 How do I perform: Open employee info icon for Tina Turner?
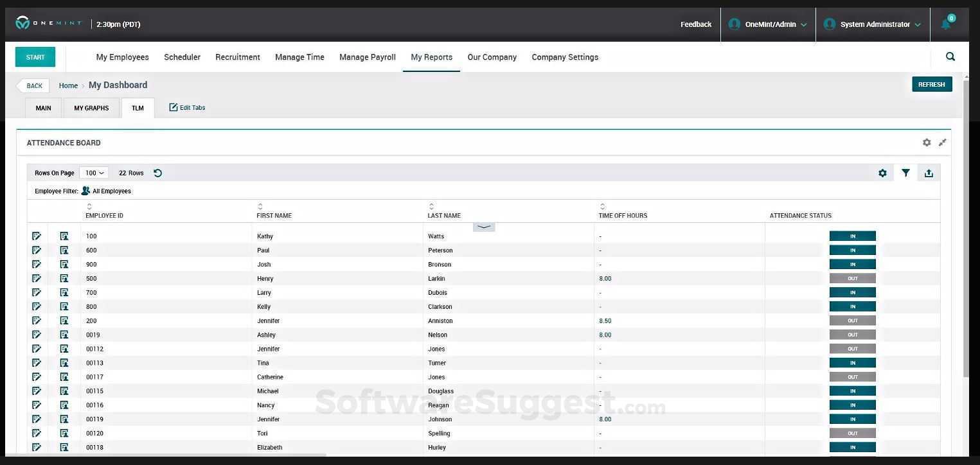point(64,363)
